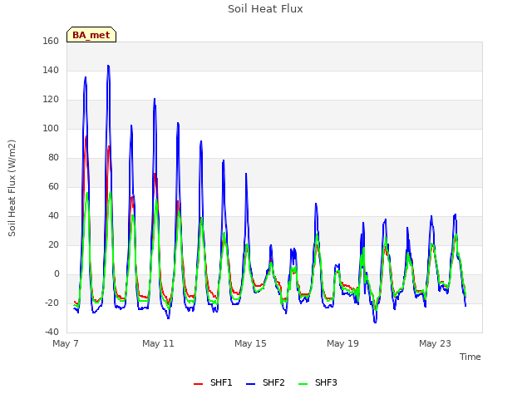
Task: Click the 140 y-axis tick label
Action: [x=51, y=70]
